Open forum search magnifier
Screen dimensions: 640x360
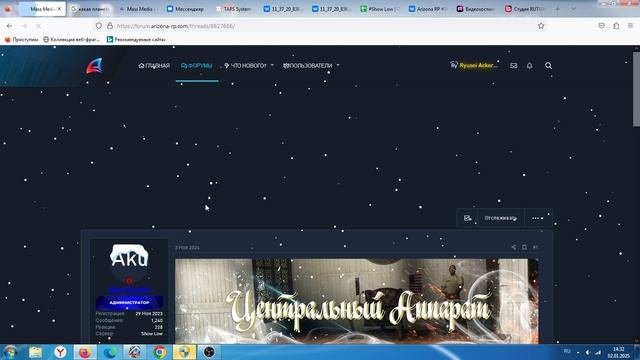click(548, 66)
